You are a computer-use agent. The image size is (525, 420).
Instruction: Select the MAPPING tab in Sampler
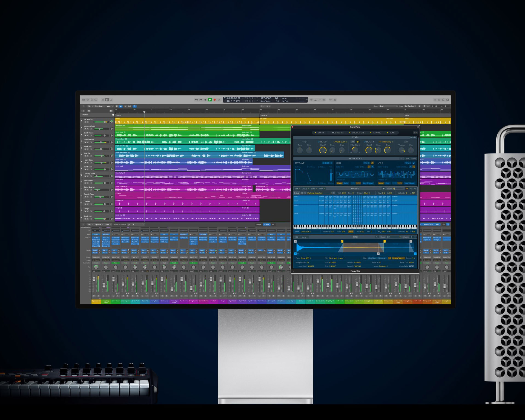(377, 133)
